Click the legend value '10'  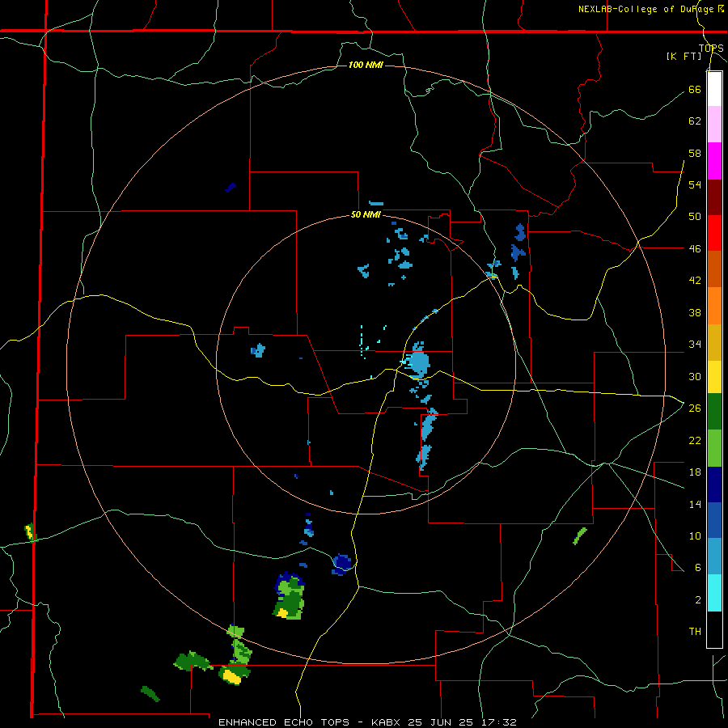(x=695, y=535)
